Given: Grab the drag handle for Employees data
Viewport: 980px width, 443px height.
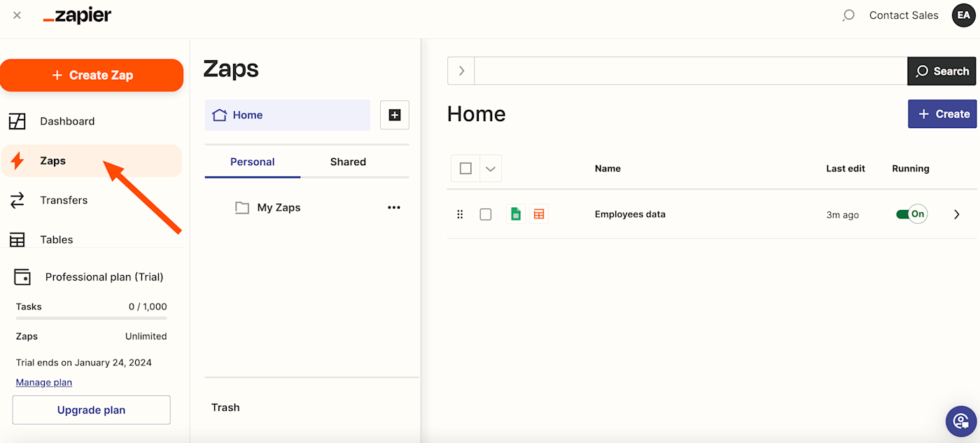Looking at the screenshot, I should [460, 214].
